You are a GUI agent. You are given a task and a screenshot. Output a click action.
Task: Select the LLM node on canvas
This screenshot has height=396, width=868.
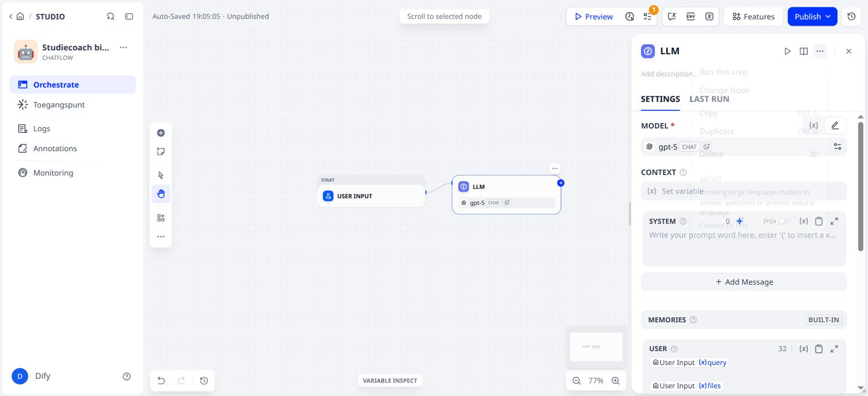click(507, 194)
